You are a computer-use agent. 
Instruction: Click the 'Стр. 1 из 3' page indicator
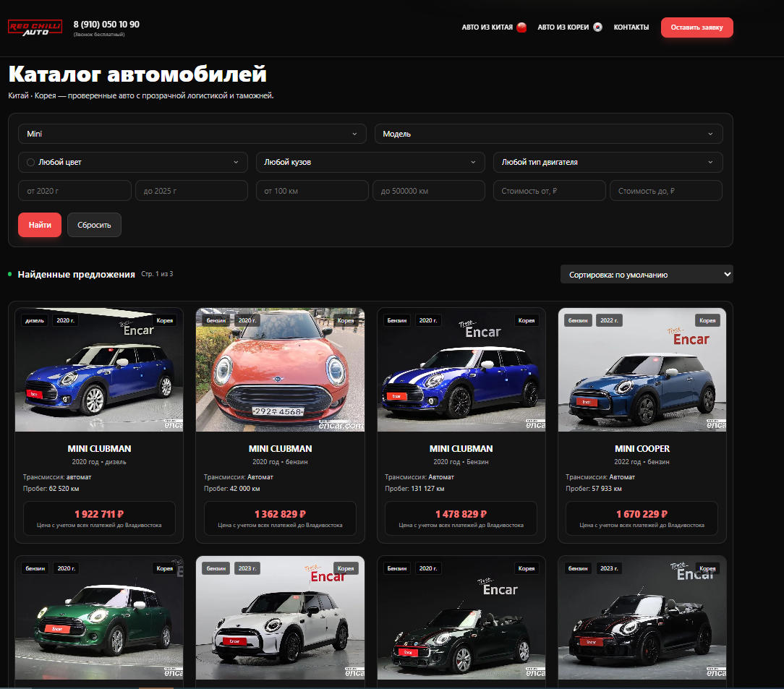point(157,274)
